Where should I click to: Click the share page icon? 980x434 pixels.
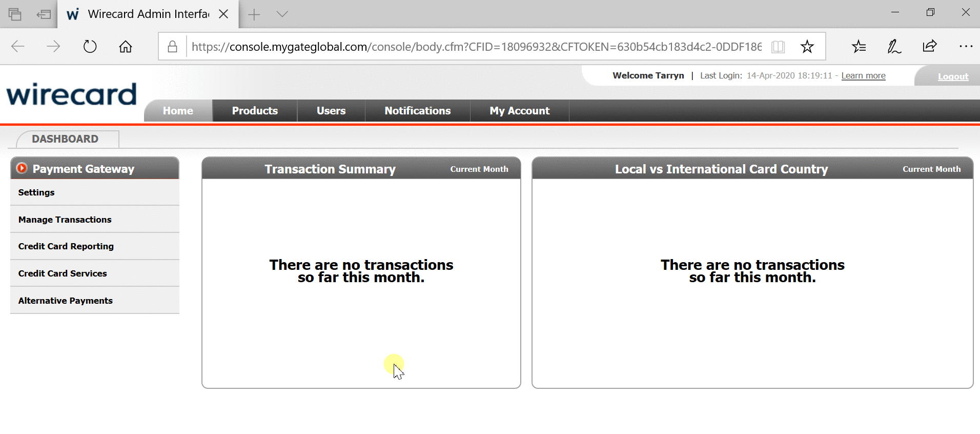tap(930, 46)
